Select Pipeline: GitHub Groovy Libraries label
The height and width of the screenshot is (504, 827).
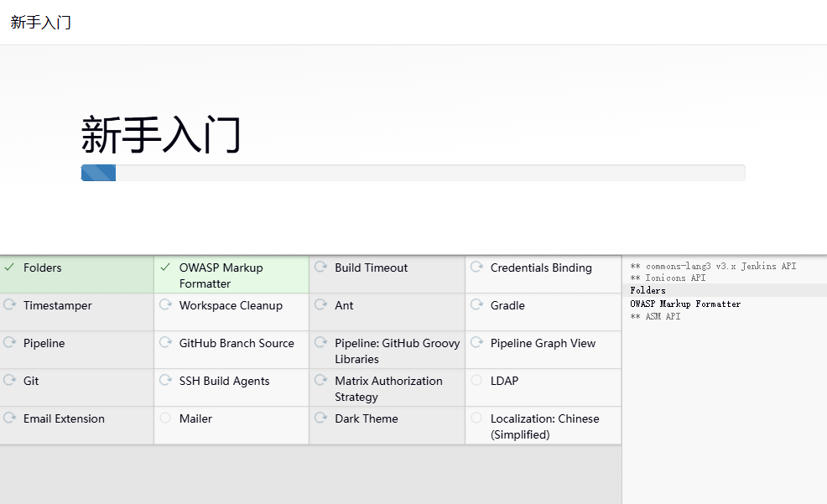click(x=398, y=351)
